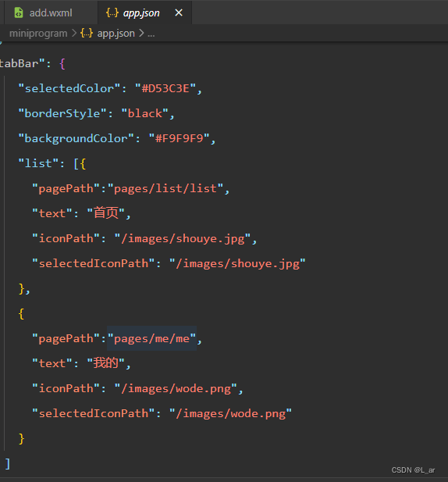Viewport: 448px width, 482px height.
Task: Click the breadcrumb JSON braces icon
Action: coord(87,33)
